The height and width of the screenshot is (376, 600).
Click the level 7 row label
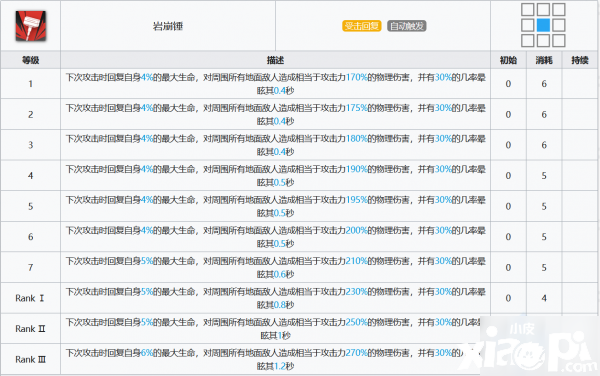[31, 267]
